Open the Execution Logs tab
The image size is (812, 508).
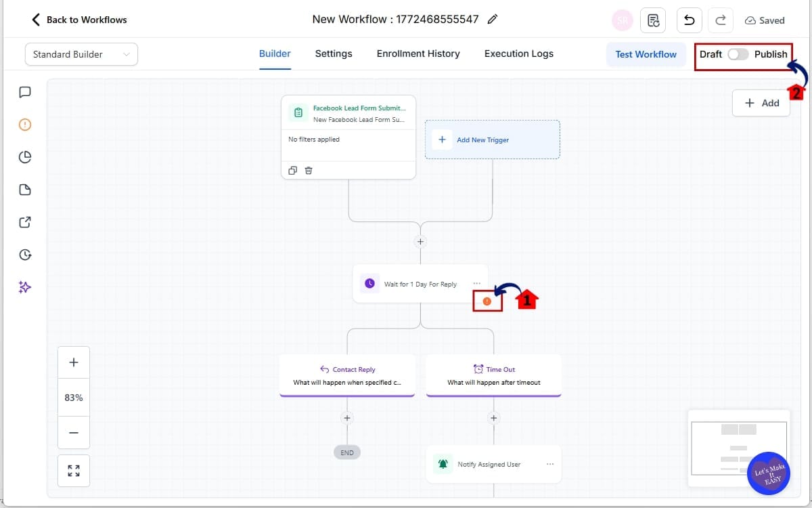518,54
